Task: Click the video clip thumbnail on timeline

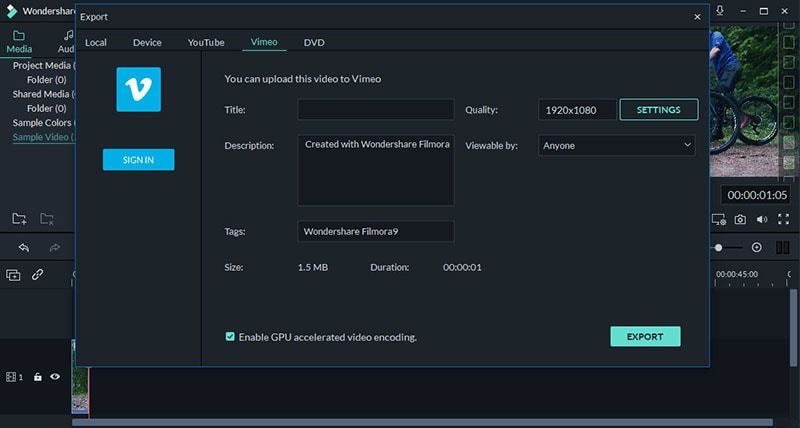Action: (80, 390)
